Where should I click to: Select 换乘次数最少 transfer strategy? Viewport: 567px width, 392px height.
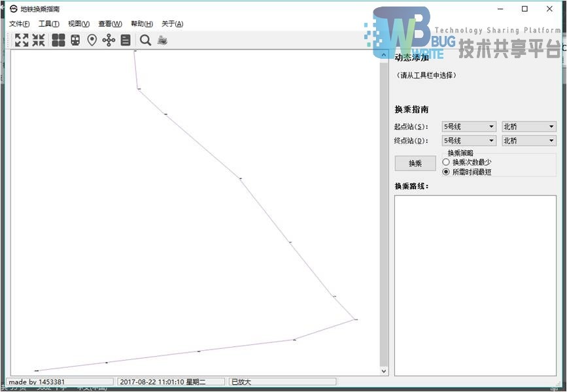tap(445, 162)
